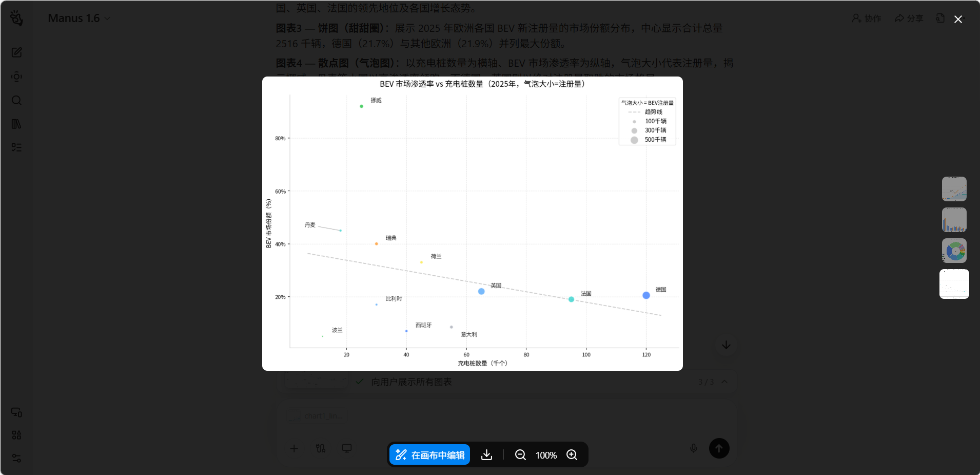Open the settings sliders icon in sidebar

[x=16, y=458]
